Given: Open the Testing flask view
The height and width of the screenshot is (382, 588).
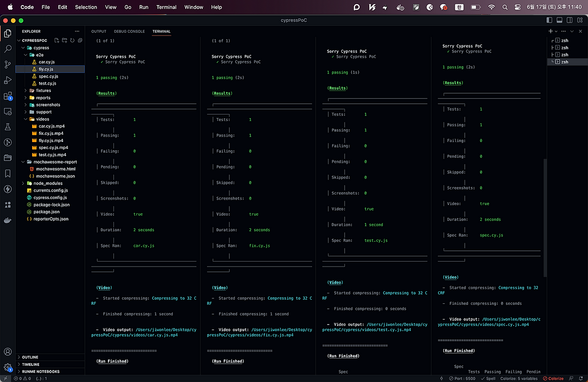Looking at the screenshot, I should click(x=7, y=127).
